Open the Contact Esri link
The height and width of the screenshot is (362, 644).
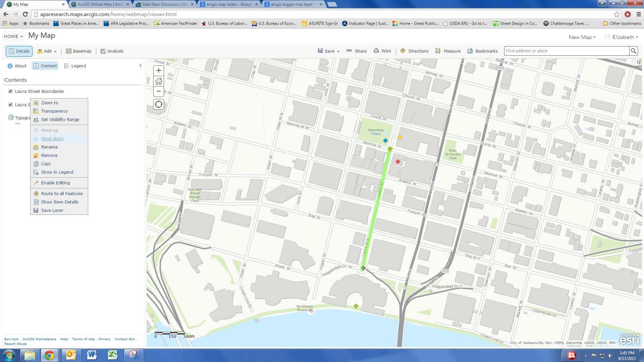(125, 339)
